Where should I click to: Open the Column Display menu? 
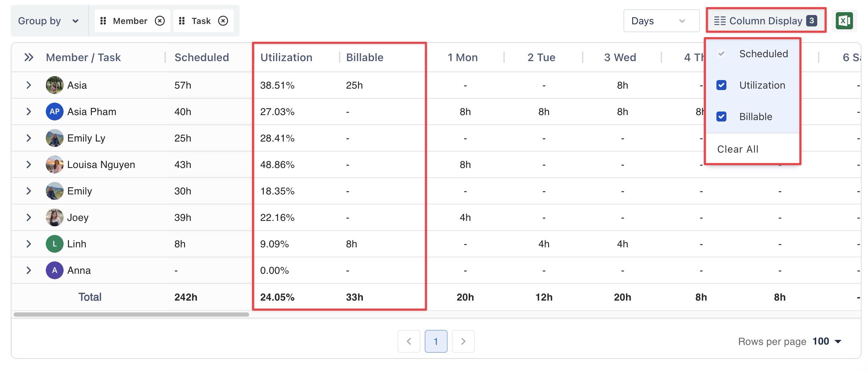pyautogui.click(x=766, y=21)
